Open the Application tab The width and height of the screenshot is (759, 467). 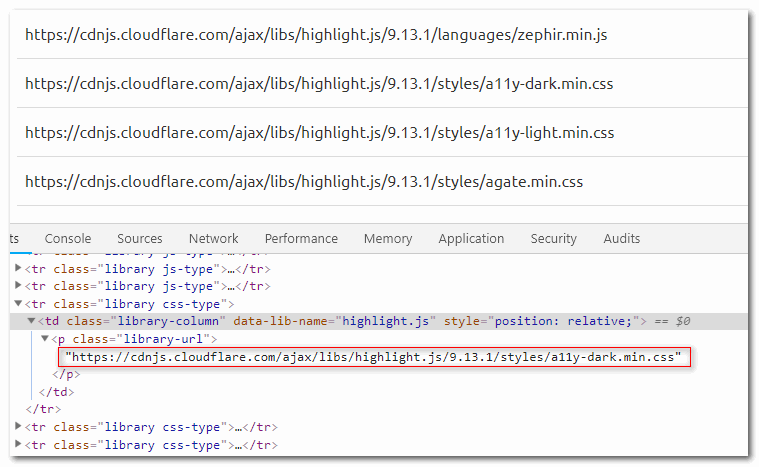pos(471,239)
